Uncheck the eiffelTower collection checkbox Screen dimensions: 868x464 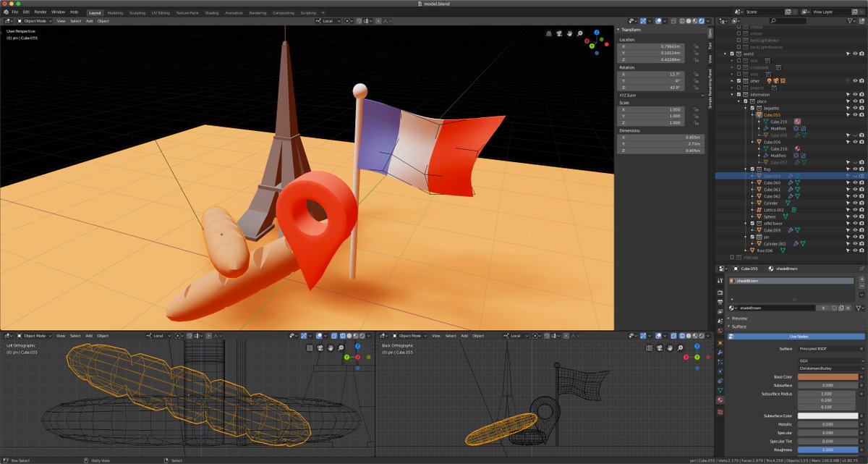[x=752, y=223]
